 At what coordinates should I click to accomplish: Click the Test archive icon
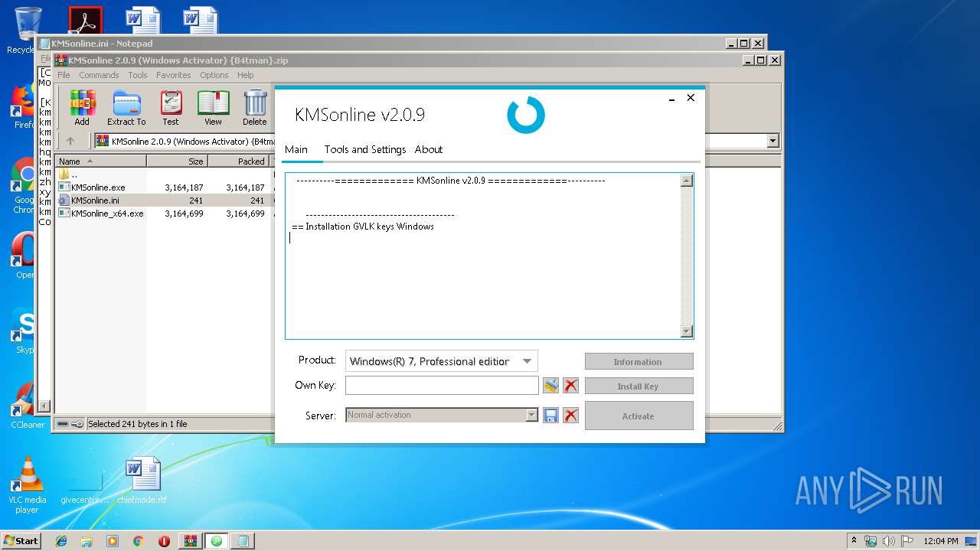tap(171, 107)
